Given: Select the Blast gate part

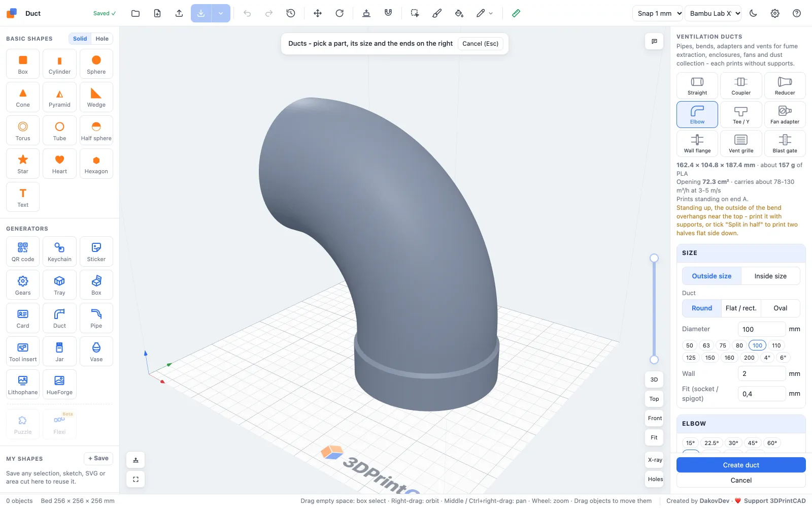Looking at the screenshot, I should (x=785, y=143).
